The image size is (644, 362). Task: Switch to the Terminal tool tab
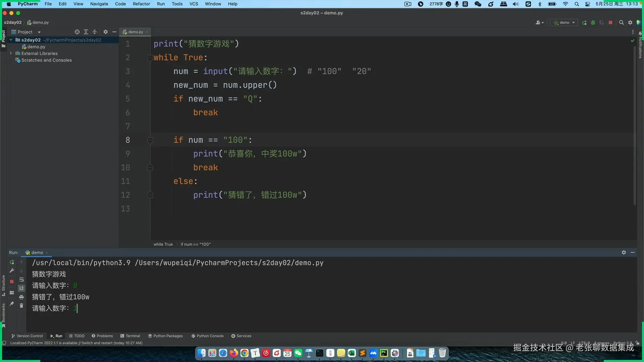click(x=130, y=336)
